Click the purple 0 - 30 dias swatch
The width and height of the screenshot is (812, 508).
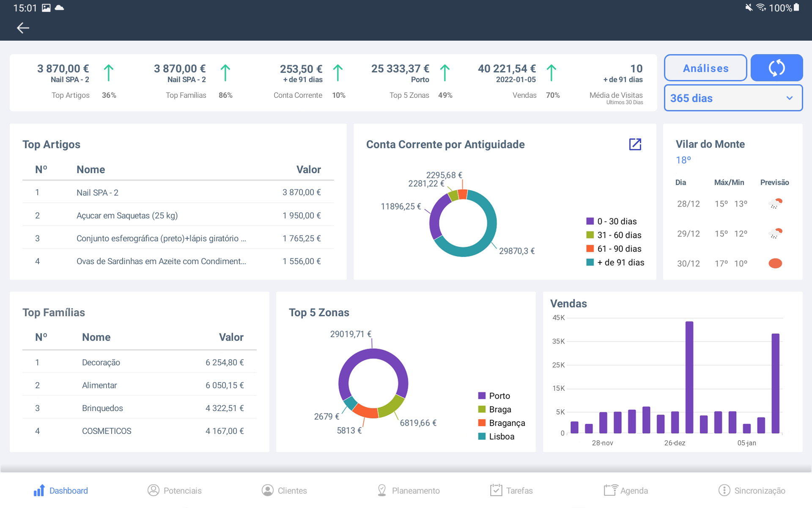pyautogui.click(x=590, y=221)
